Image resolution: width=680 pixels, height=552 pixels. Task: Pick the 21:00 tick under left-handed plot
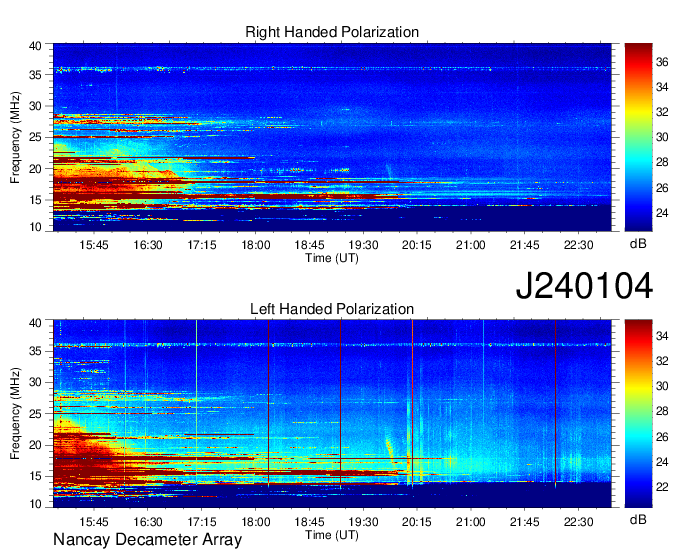[471, 522]
